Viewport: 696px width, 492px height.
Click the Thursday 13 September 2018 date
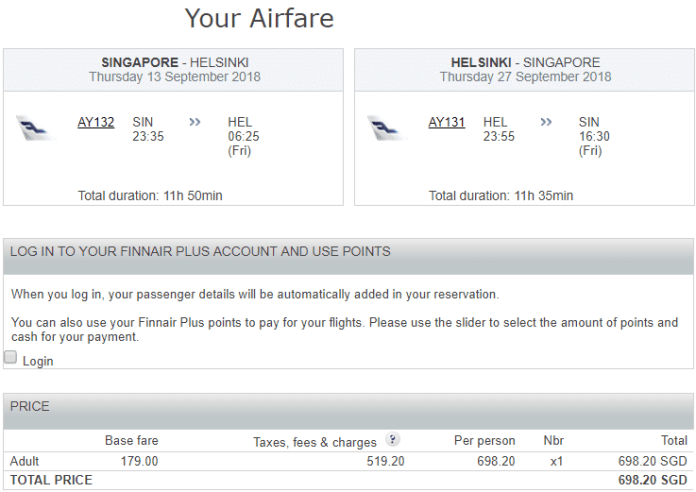click(x=175, y=76)
